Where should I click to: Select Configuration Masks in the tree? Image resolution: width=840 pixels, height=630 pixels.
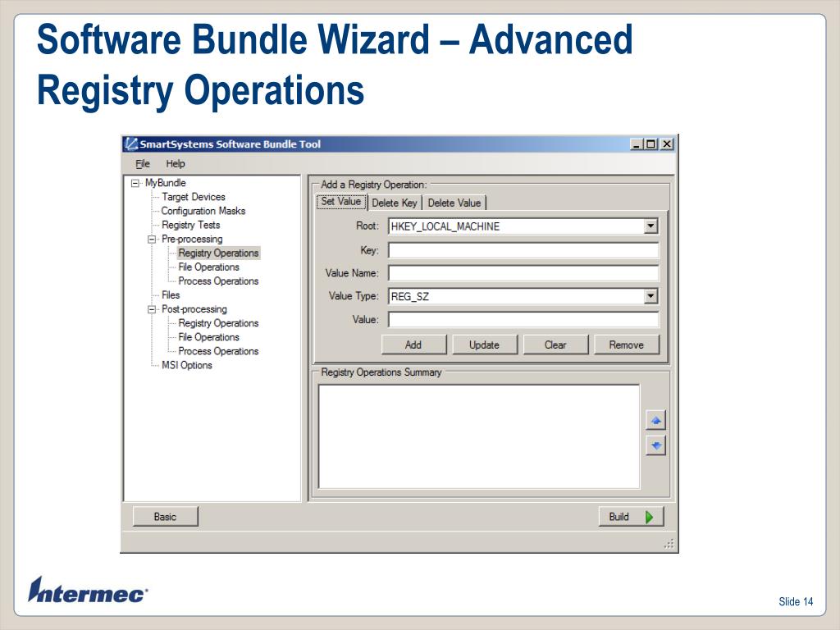(203, 211)
